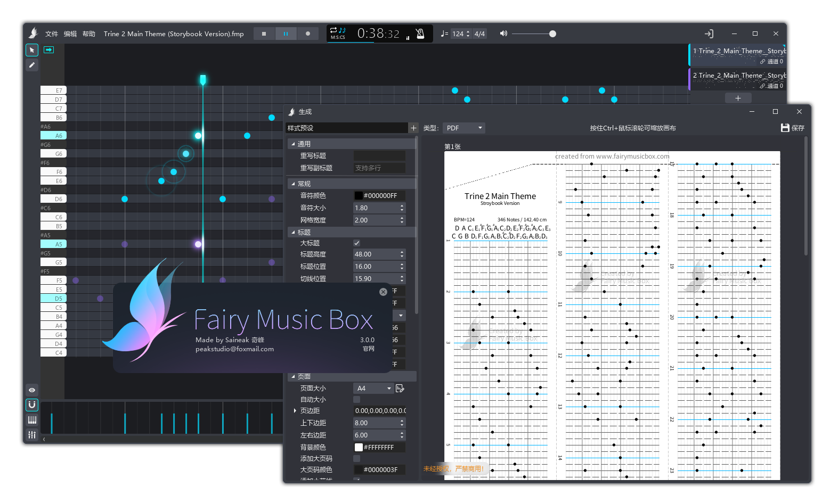Click the 重写标题 input field
This screenshot has width=822, height=504.
(x=379, y=155)
